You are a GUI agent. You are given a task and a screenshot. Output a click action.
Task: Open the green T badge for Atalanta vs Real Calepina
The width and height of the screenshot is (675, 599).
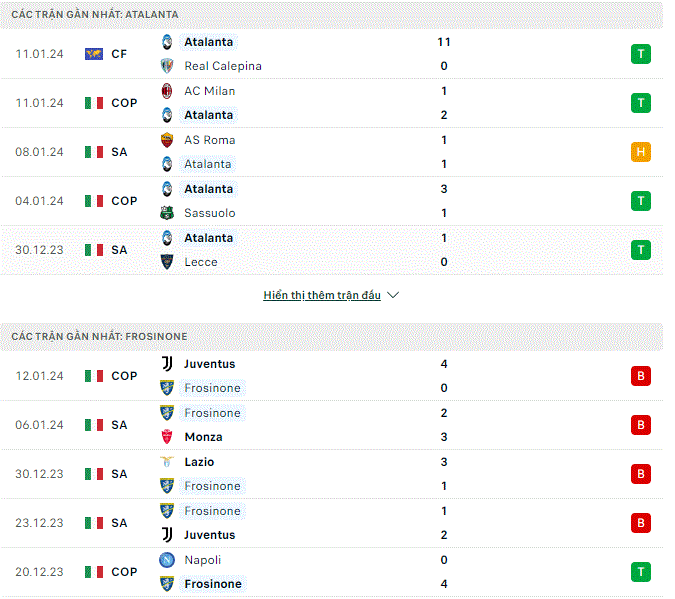click(641, 54)
